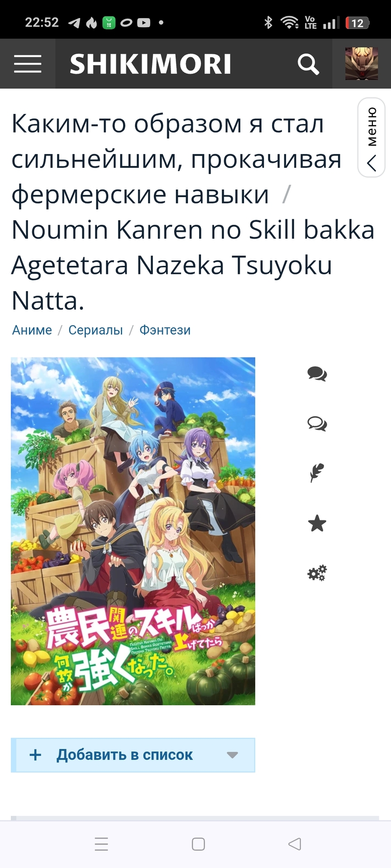Tap the star favorites icon
Viewport: 391px width, 868px height.
317,524
